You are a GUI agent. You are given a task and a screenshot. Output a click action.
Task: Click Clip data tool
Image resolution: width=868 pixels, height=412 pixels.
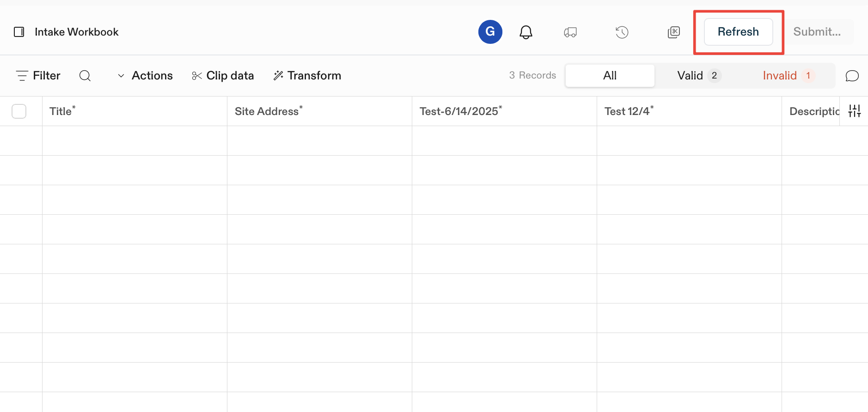tap(223, 75)
